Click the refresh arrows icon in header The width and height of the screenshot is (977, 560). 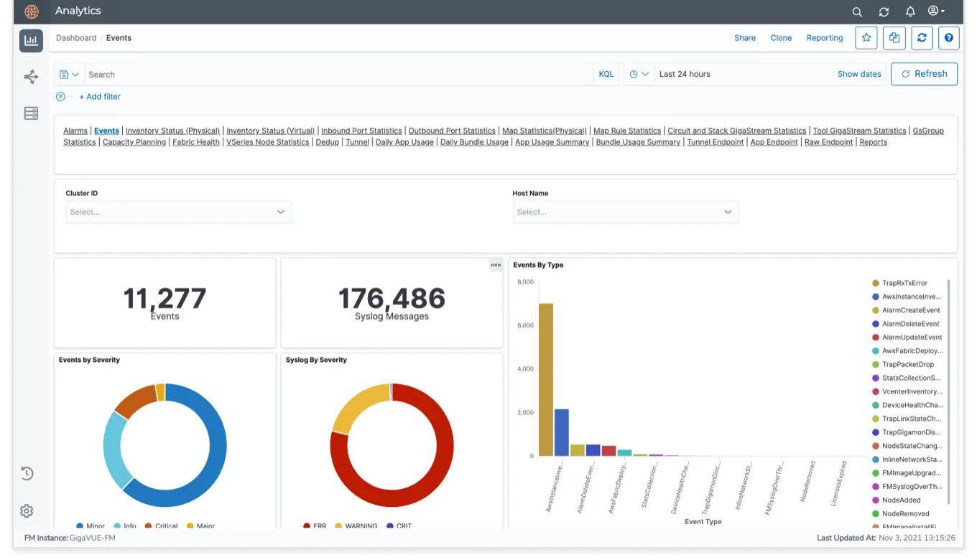pyautogui.click(x=884, y=11)
